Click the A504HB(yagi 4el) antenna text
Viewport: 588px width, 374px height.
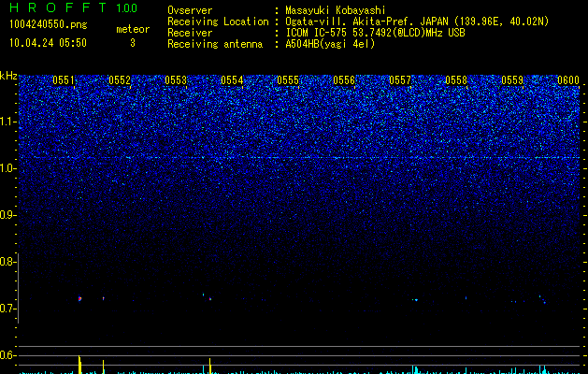[x=330, y=44]
